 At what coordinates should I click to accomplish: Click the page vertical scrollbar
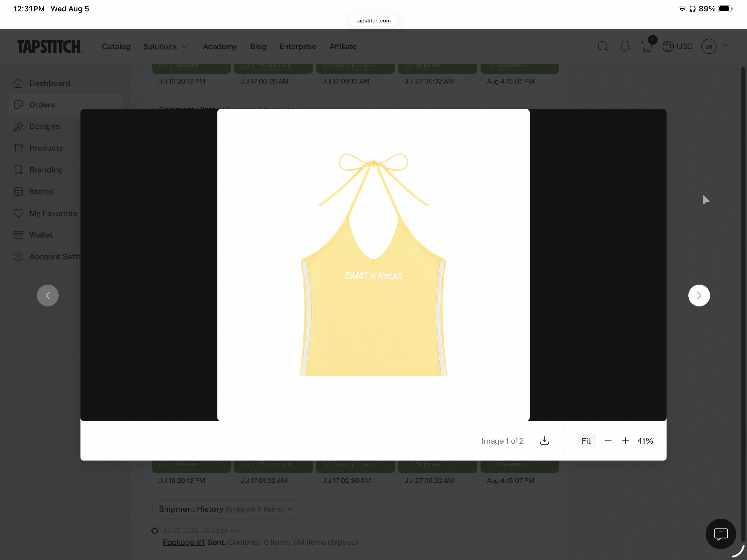[x=743, y=304]
